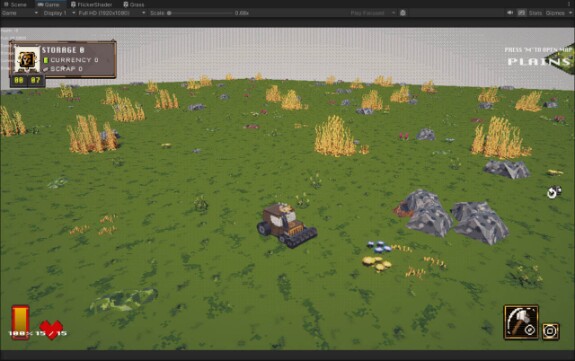Screen dimensions: 575x361
Task: Open the FlickerShader tab
Action: [x=91, y=4]
